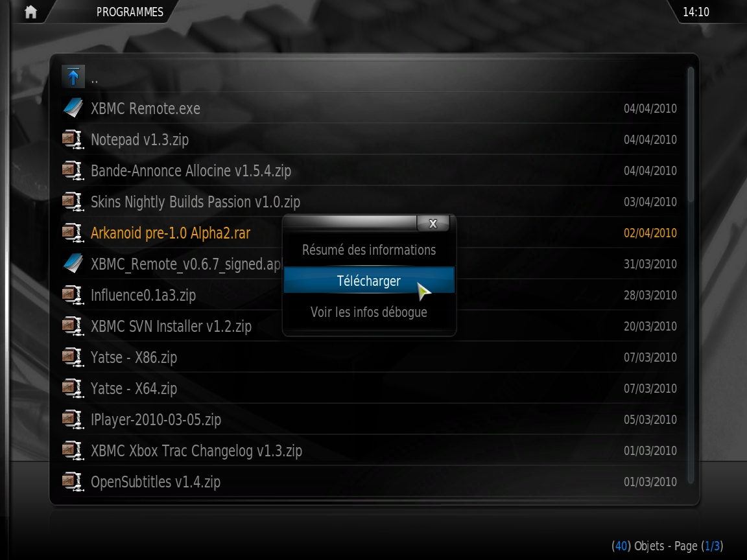Click the parent folder up-arrow icon
This screenshot has height=560, width=747.
tap(73, 76)
